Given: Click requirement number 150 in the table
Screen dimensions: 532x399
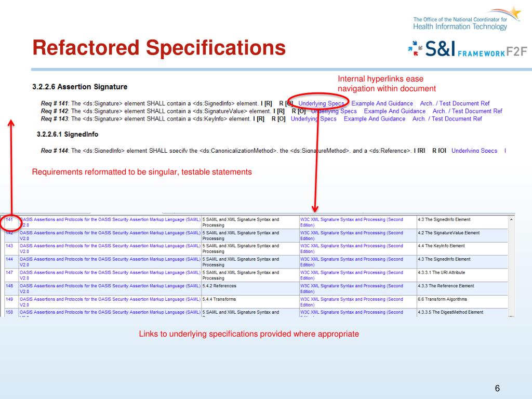Looking at the screenshot, I should tap(9, 312).
